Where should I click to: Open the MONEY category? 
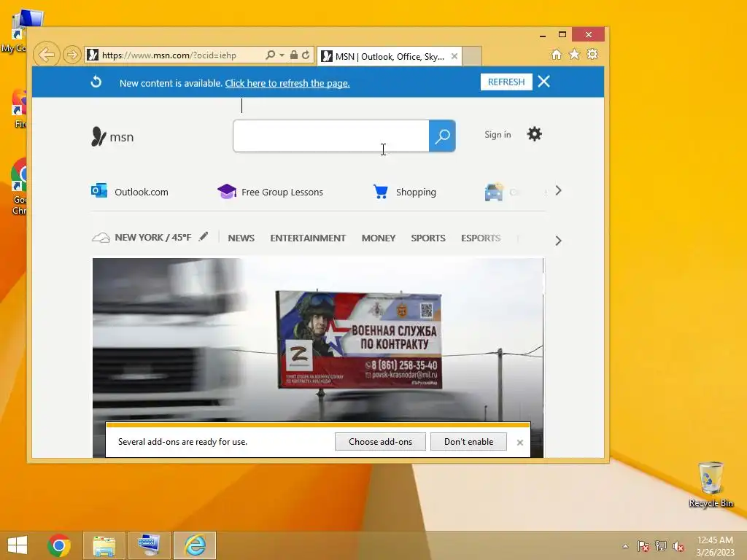379,238
